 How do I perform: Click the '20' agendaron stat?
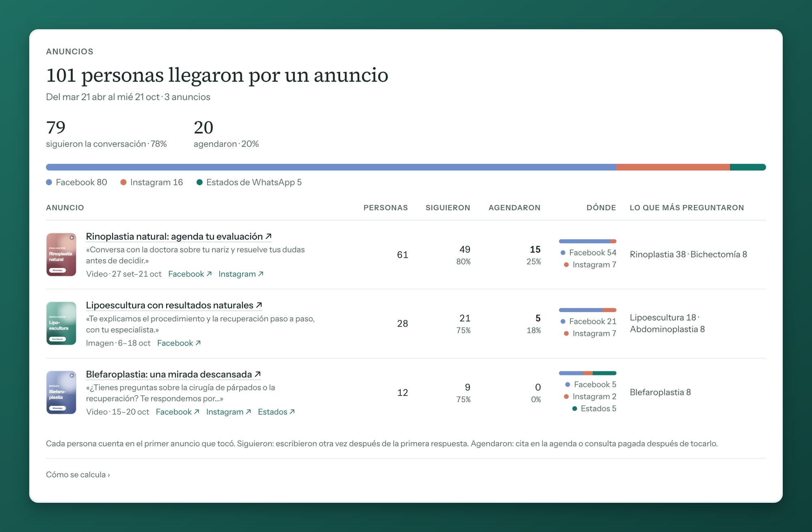click(x=203, y=127)
